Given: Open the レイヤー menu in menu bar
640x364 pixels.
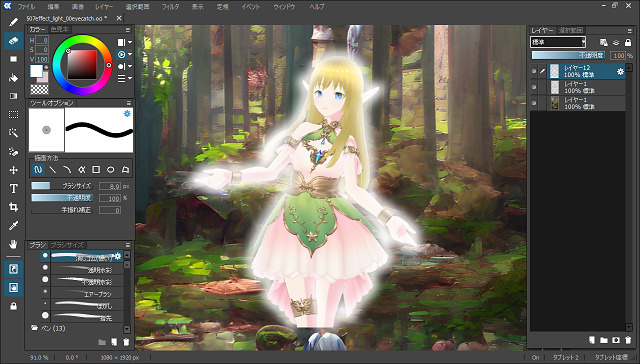Looking at the screenshot, I should (104, 7).
